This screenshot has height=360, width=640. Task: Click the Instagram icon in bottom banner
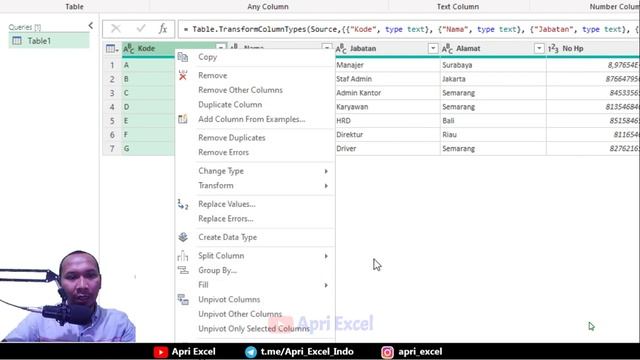(387, 352)
